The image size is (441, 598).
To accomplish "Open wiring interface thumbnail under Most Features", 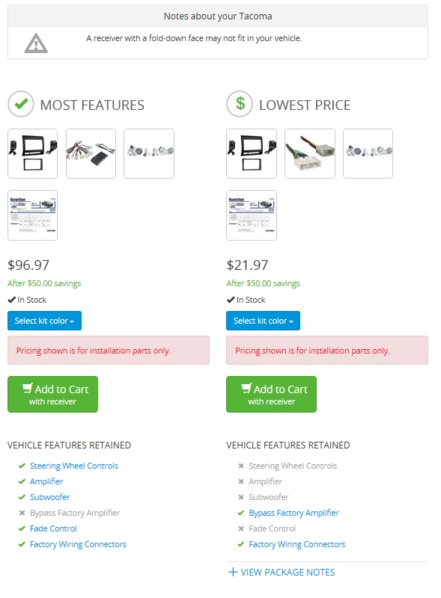I will pyautogui.click(x=91, y=153).
